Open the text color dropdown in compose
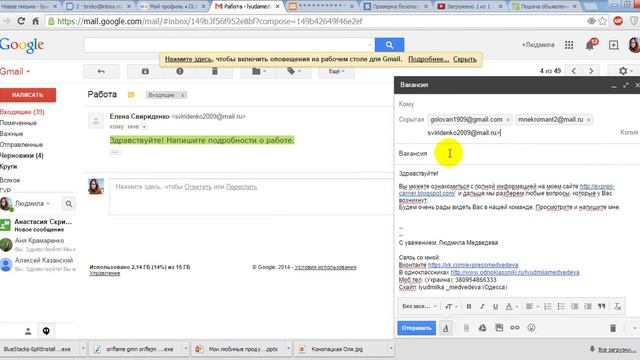The width and height of the screenshot is (640, 360). click(511, 307)
